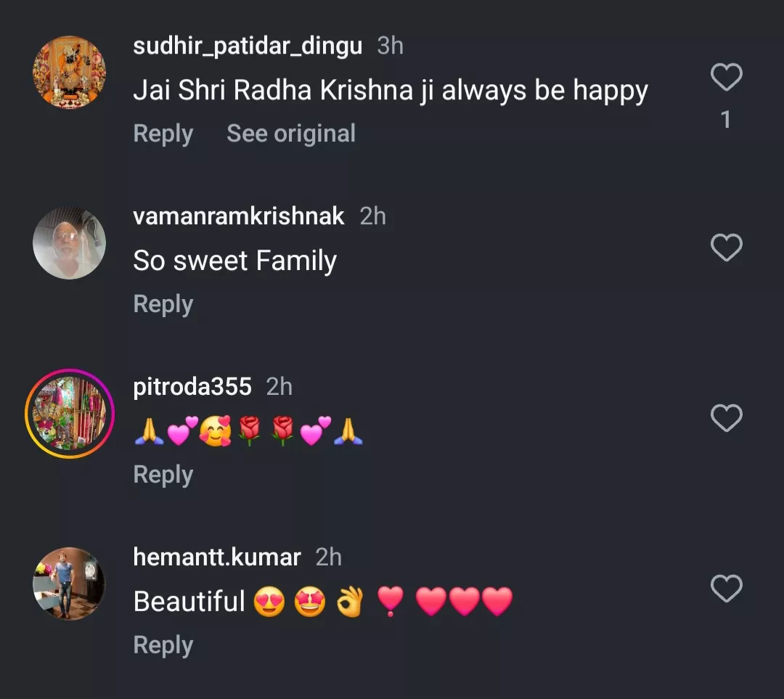
Task: Visit the pitroda355 username link
Action: (x=192, y=387)
